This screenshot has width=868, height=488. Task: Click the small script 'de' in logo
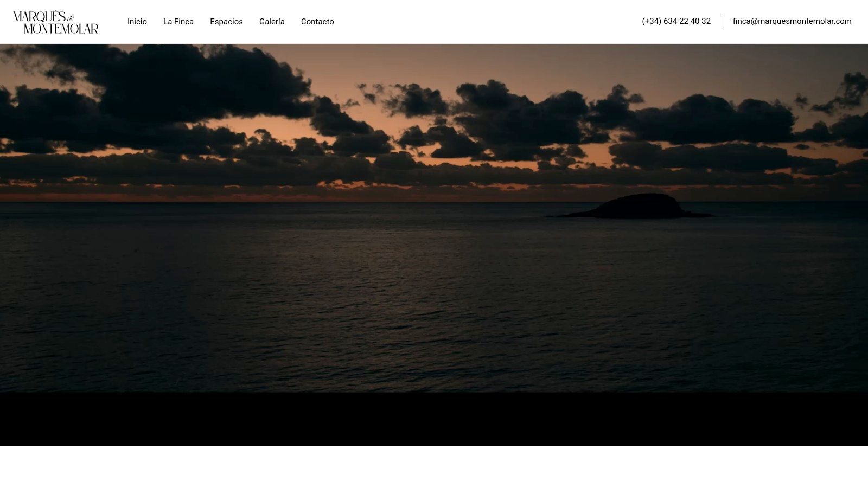70,18
